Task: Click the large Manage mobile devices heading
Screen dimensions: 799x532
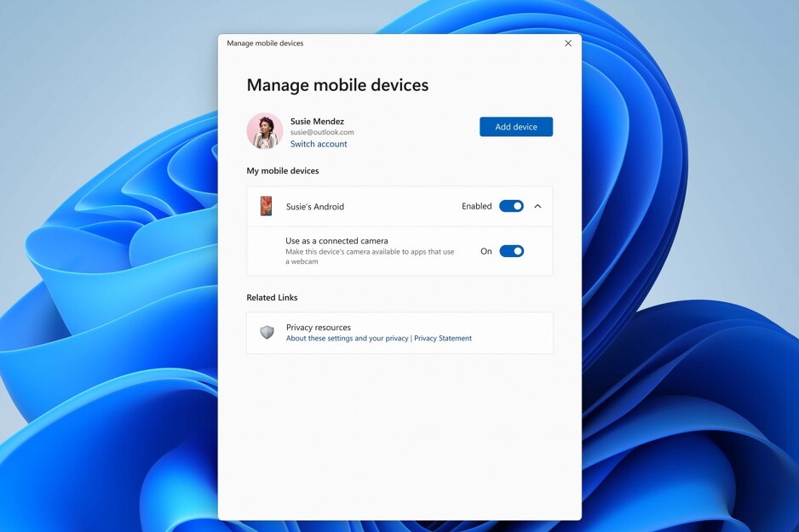Action: (x=337, y=85)
